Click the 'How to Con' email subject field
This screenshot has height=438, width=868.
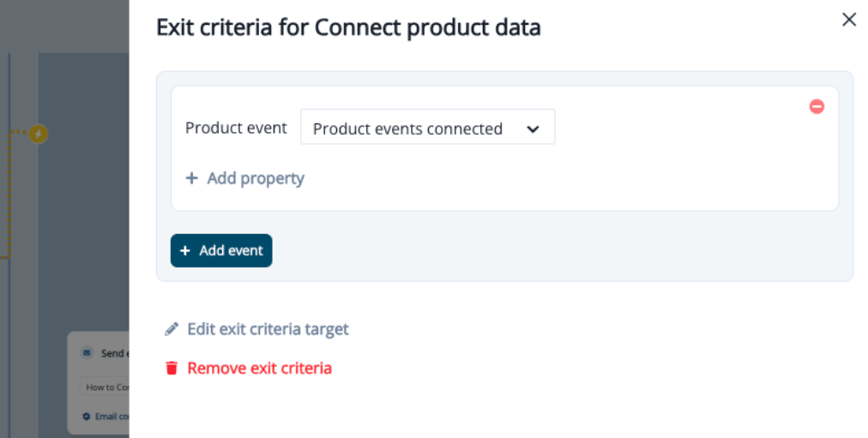[x=105, y=387]
